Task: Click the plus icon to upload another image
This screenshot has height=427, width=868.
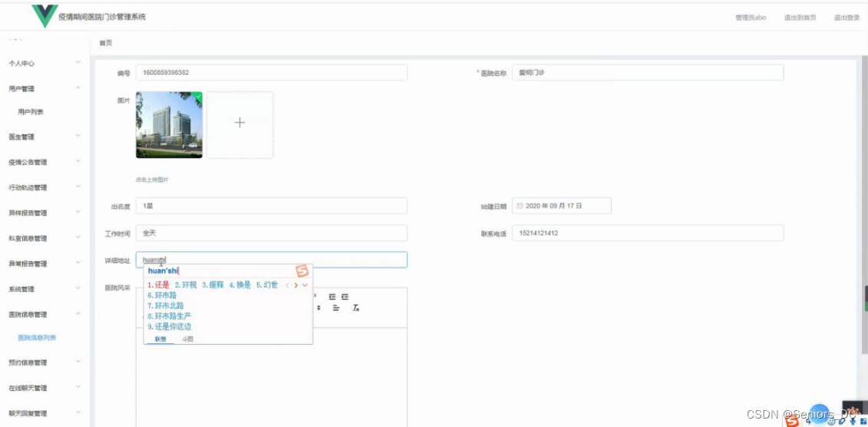Action: 239,123
